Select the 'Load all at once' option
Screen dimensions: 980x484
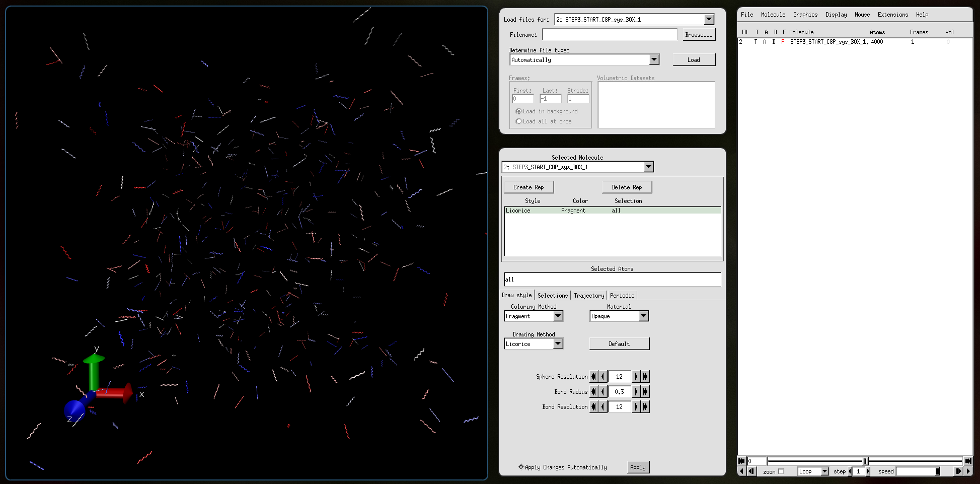click(518, 121)
